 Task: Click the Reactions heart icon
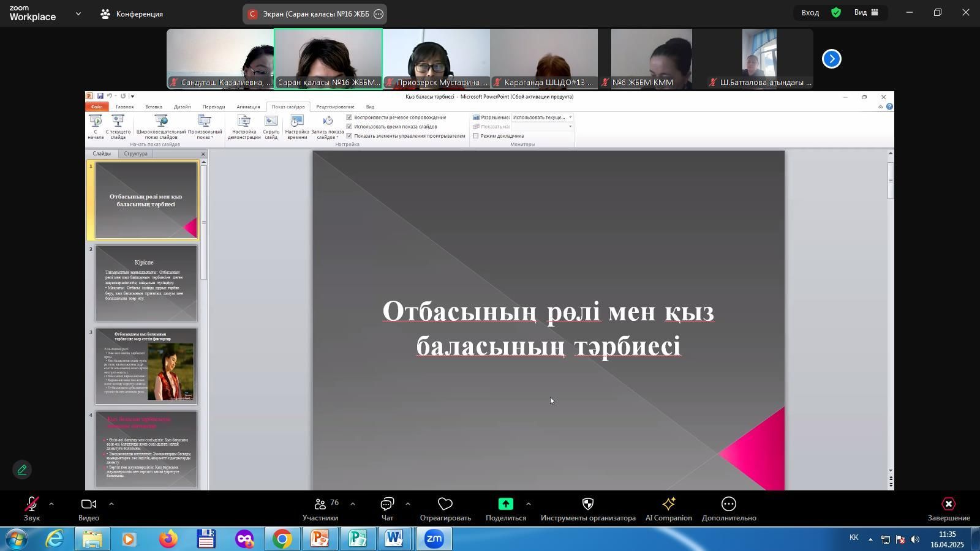(x=445, y=504)
